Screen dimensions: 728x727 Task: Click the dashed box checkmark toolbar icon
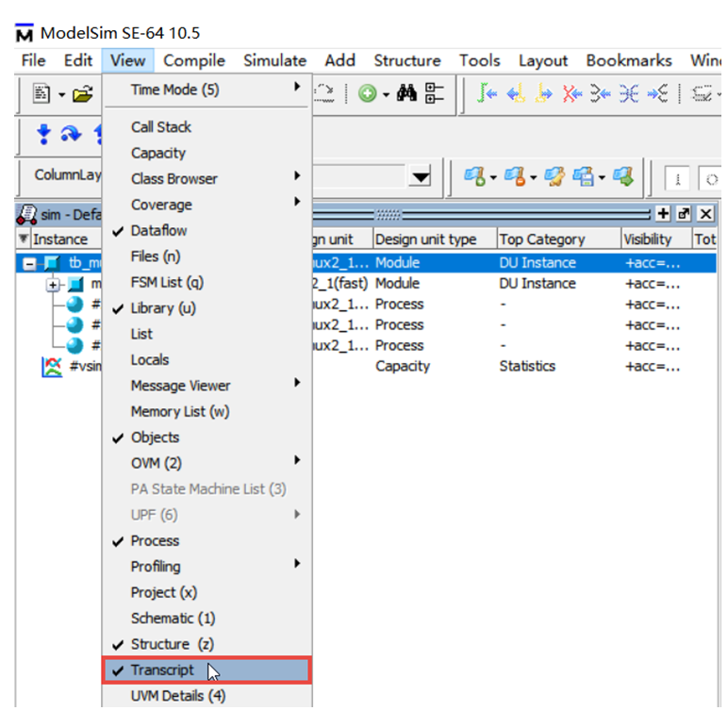coord(702,93)
